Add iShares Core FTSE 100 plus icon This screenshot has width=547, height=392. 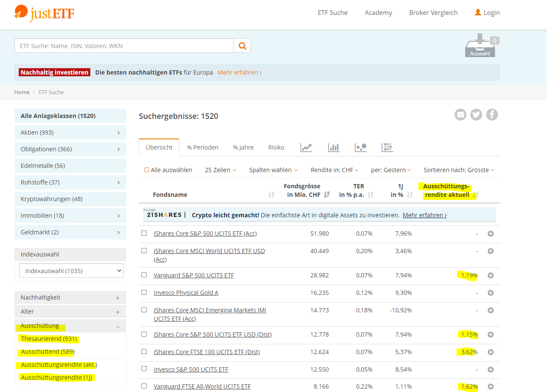tap(490, 352)
